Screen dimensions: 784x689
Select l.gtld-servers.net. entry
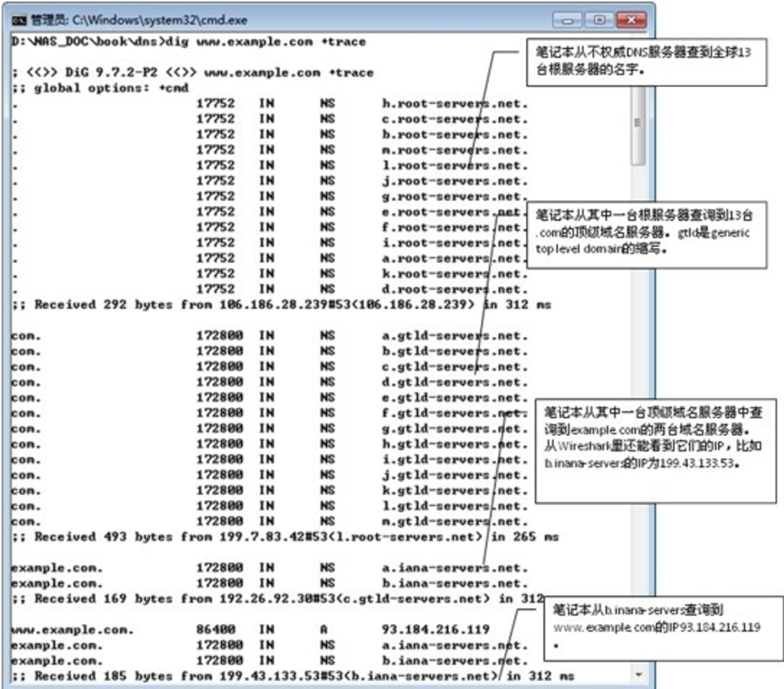pyautogui.click(x=455, y=507)
